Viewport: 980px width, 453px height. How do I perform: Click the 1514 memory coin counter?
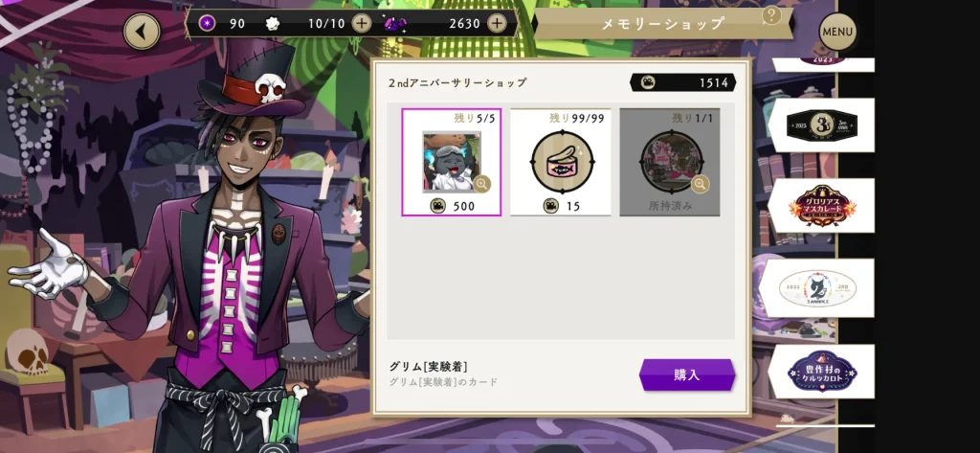(x=682, y=82)
